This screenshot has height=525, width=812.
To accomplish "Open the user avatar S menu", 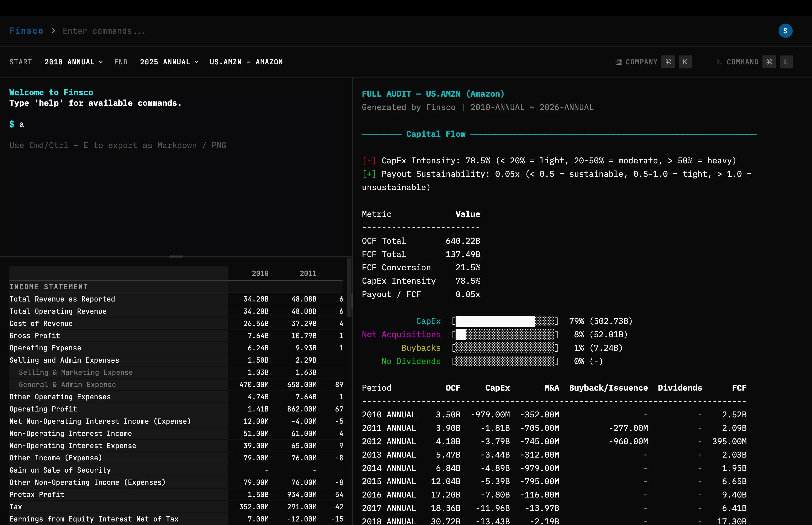I will (785, 31).
